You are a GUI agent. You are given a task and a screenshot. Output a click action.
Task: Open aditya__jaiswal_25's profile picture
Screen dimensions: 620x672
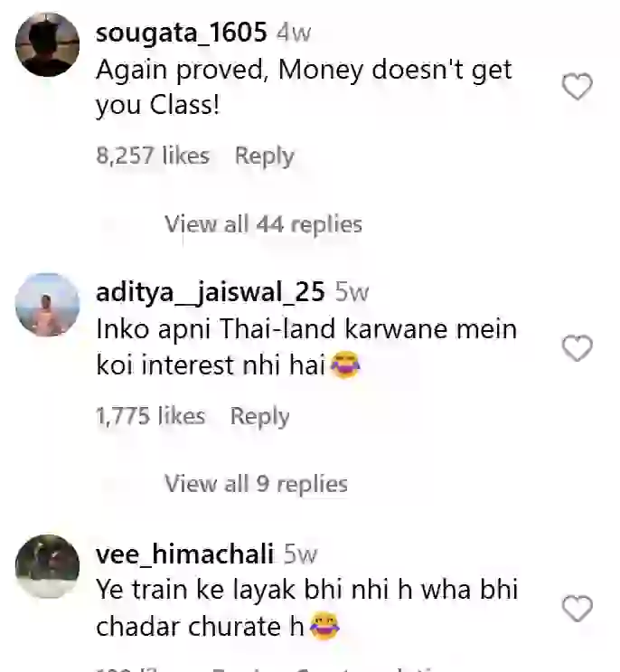point(47,305)
